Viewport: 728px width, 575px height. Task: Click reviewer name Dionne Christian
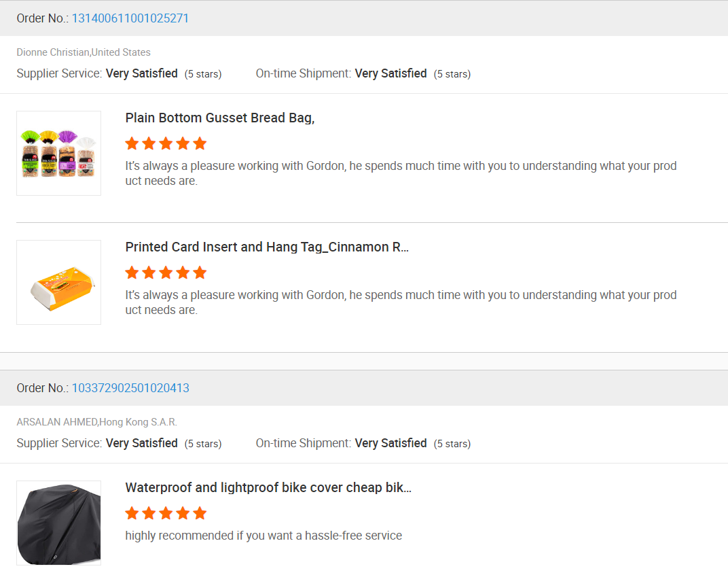[x=53, y=52]
